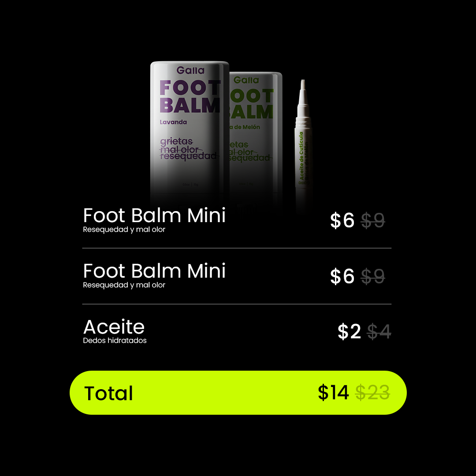This screenshot has height=476, width=476.
Task: Click the Total label text
Action: (x=109, y=394)
